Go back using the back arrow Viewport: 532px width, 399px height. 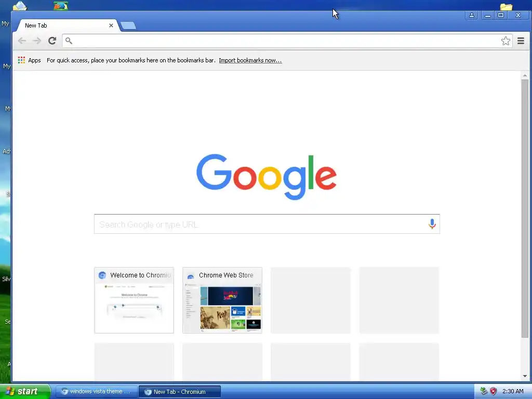click(22, 41)
